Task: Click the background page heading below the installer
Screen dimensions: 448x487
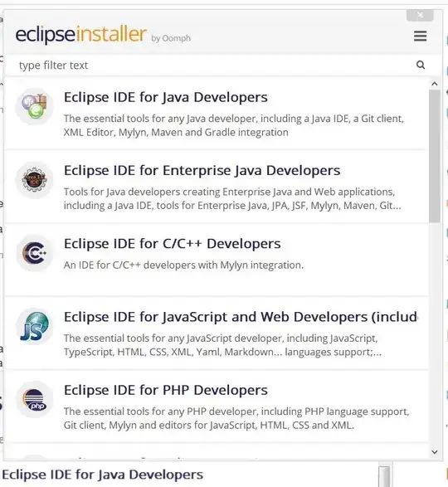Action: point(103,475)
